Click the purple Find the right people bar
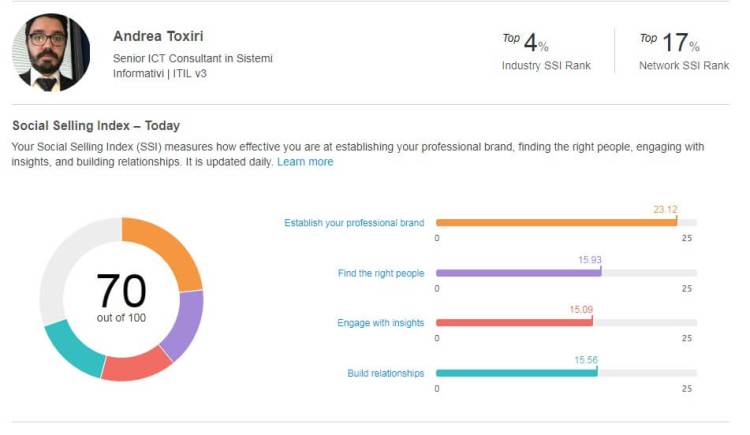 click(x=518, y=272)
